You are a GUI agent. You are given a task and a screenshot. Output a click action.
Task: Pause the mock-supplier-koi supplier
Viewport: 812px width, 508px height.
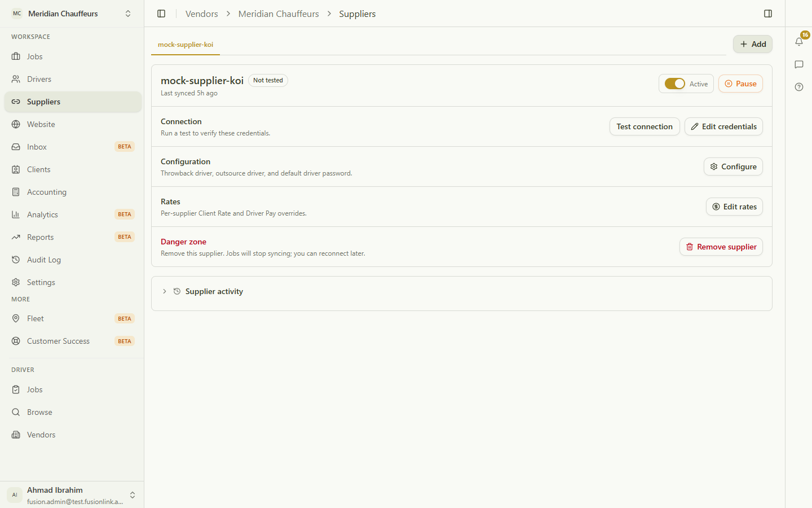tap(740, 84)
